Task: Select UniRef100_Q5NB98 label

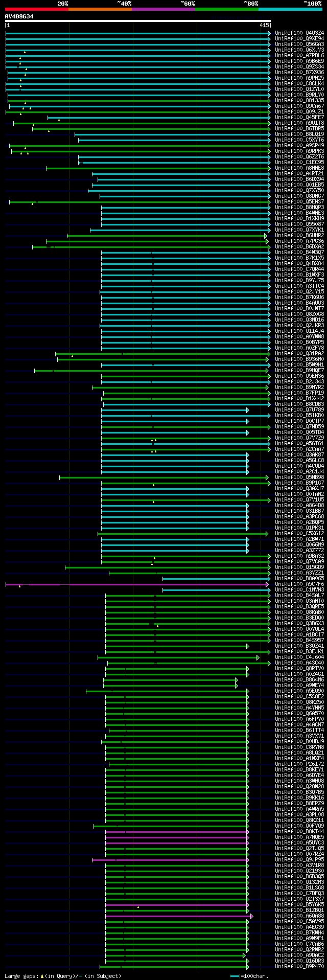Action: (x=299, y=477)
